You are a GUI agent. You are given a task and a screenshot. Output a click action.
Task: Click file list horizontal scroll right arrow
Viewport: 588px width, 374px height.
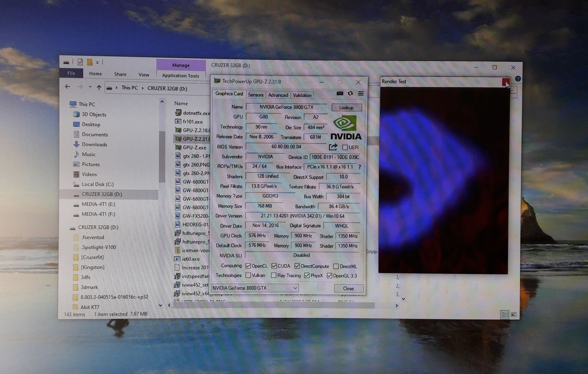point(397,306)
